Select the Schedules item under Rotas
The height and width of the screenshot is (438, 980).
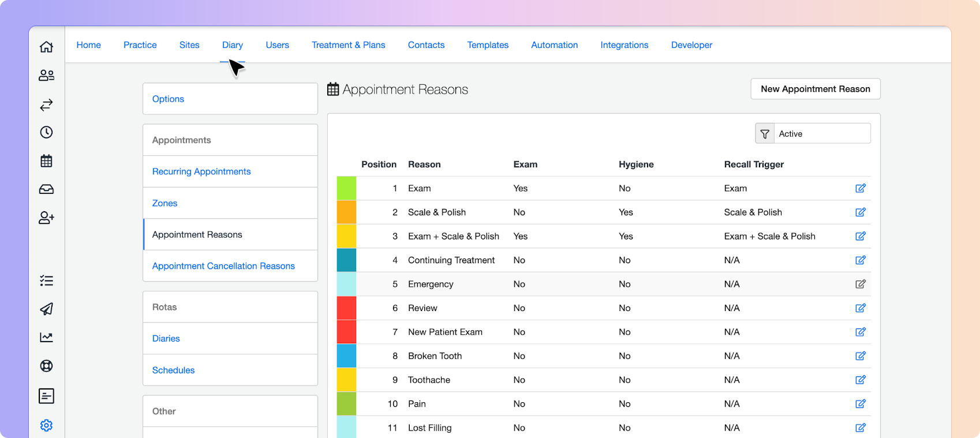coord(173,370)
